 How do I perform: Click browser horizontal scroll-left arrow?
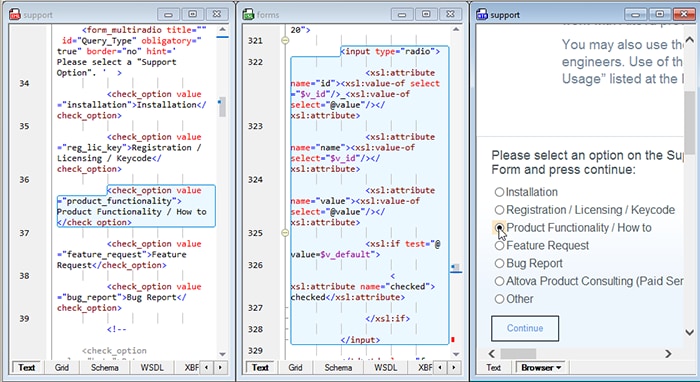tap(492, 354)
